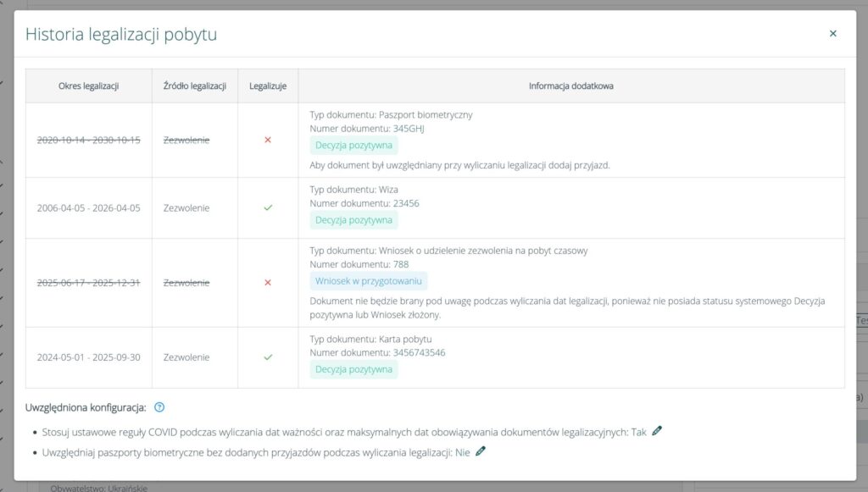
Task: Click the Okres legalizacji column header
Action: point(88,86)
